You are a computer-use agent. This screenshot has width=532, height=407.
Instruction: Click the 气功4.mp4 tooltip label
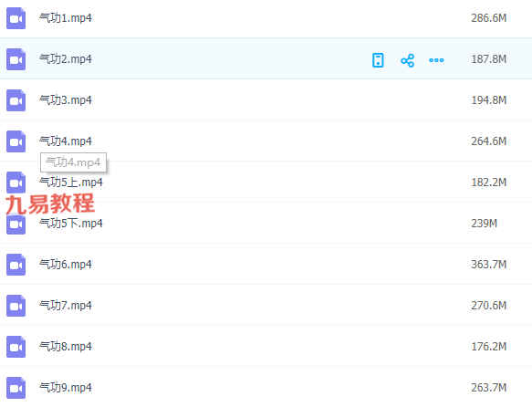click(x=73, y=162)
